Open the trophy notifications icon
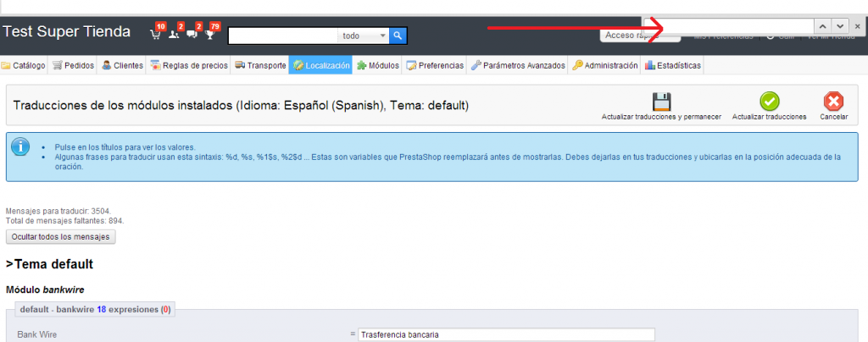 210,34
